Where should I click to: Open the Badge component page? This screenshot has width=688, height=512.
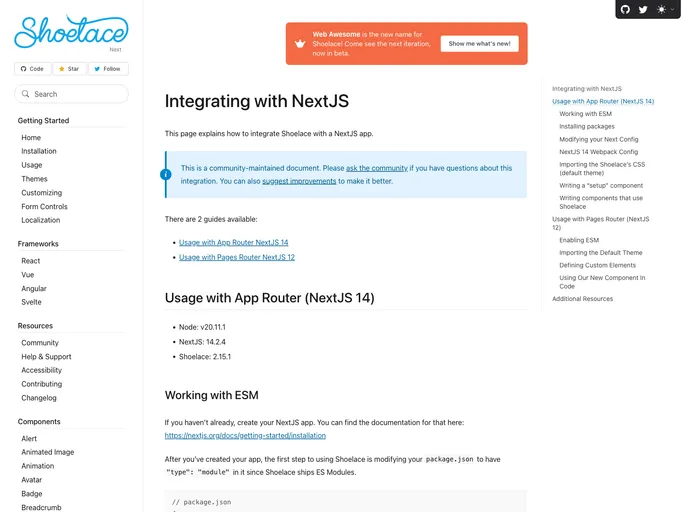(x=32, y=494)
